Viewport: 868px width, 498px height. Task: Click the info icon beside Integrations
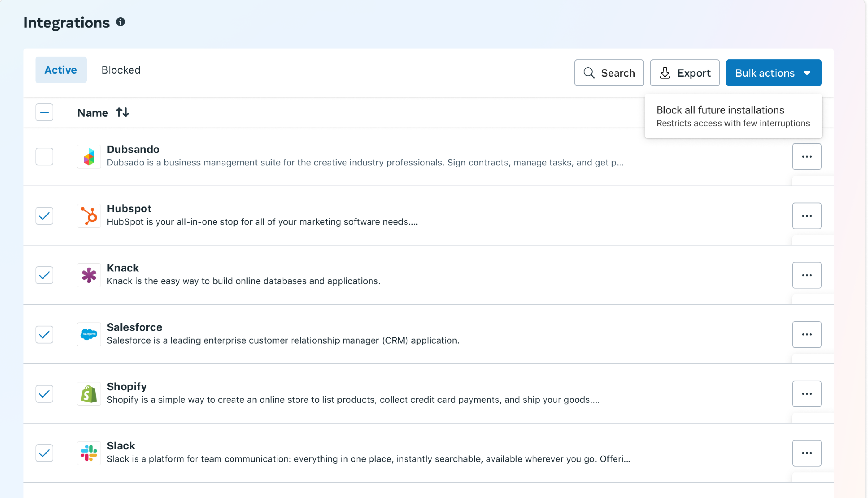coord(120,22)
